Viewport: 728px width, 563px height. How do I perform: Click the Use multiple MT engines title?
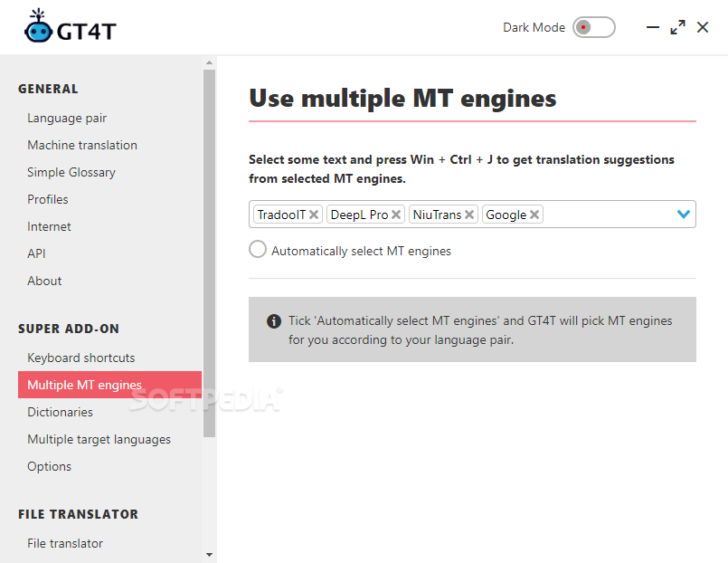click(x=402, y=99)
